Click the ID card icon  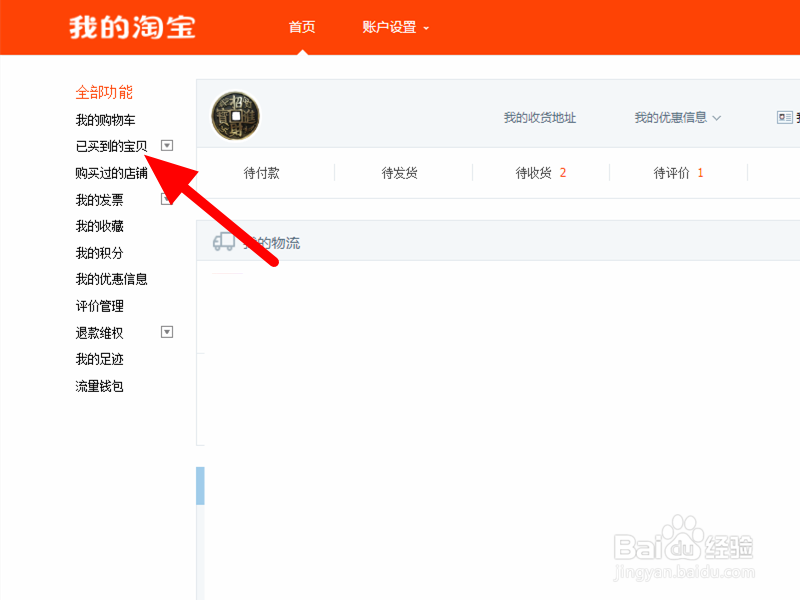(784, 117)
